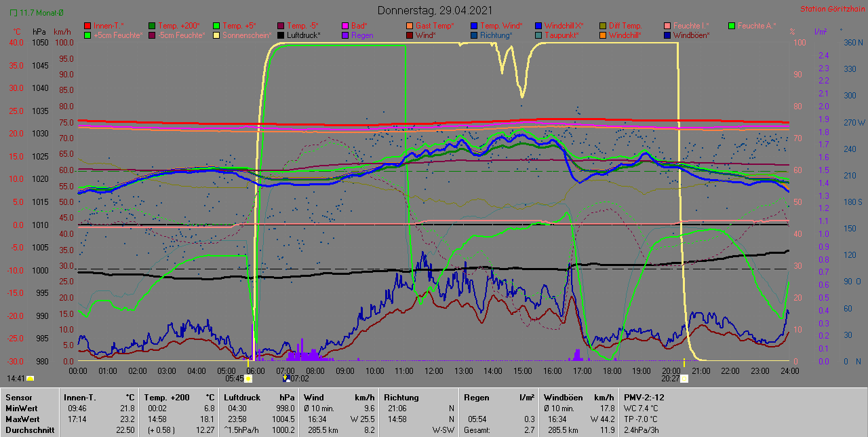This screenshot has width=868, height=437.
Task: Select the 'Wind*' legend label
Action: [426, 35]
